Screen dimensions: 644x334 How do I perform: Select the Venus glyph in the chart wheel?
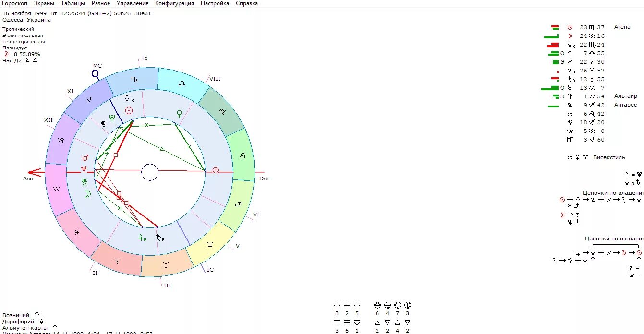(x=180, y=114)
